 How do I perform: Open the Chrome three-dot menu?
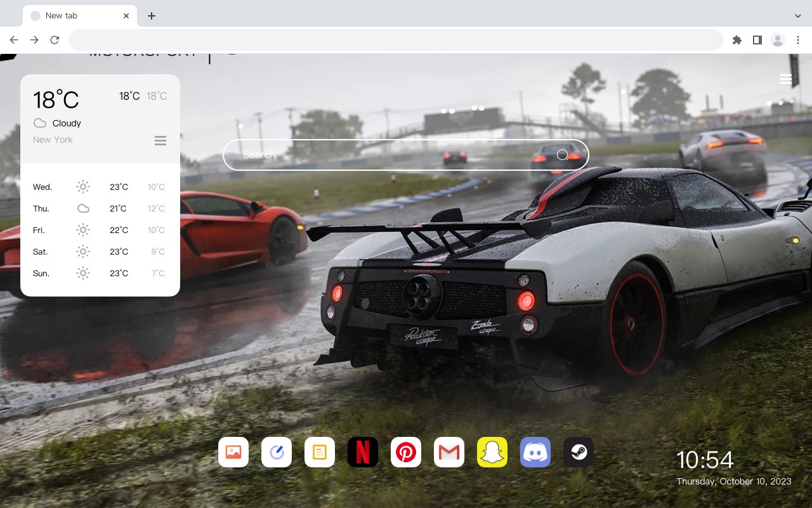pyautogui.click(x=798, y=40)
